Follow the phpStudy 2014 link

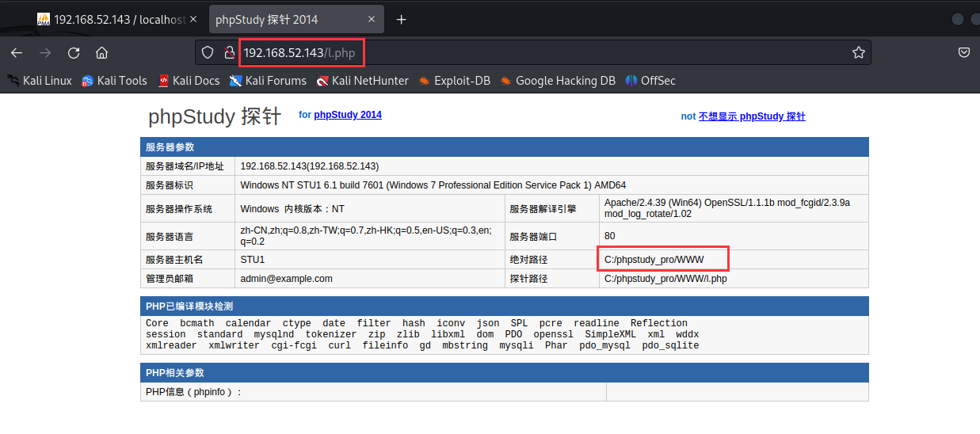(348, 115)
